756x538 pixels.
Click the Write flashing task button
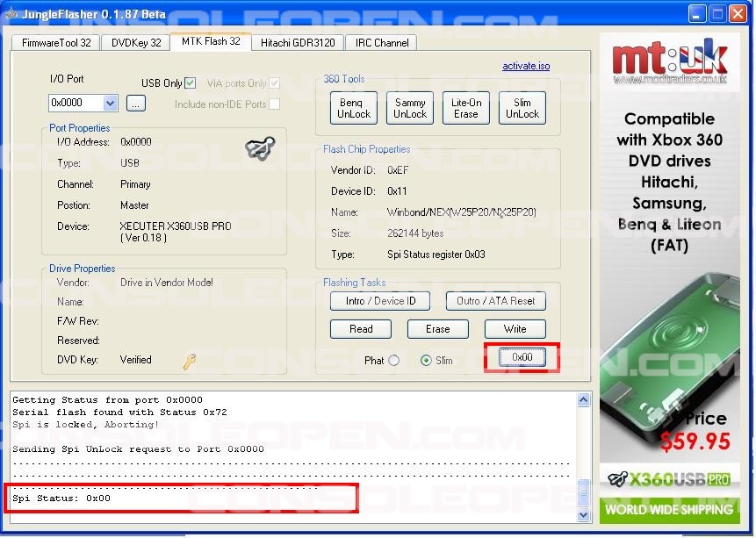515,329
